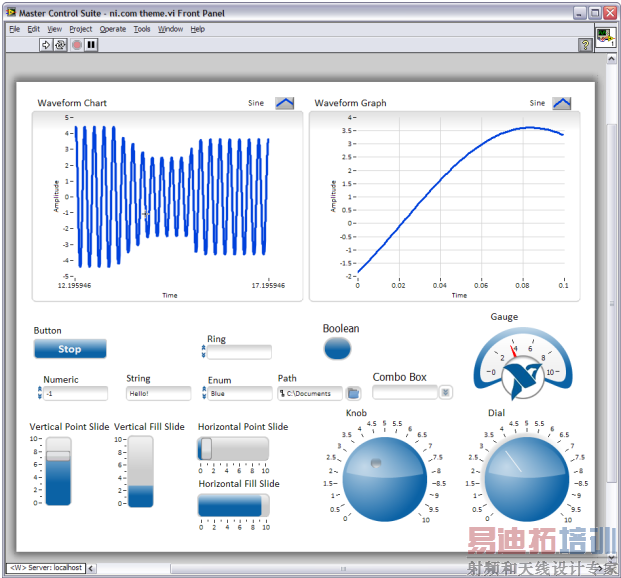Click the Horizontal Fill Slide bar
The image size is (621, 578).
tap(234, 505)
